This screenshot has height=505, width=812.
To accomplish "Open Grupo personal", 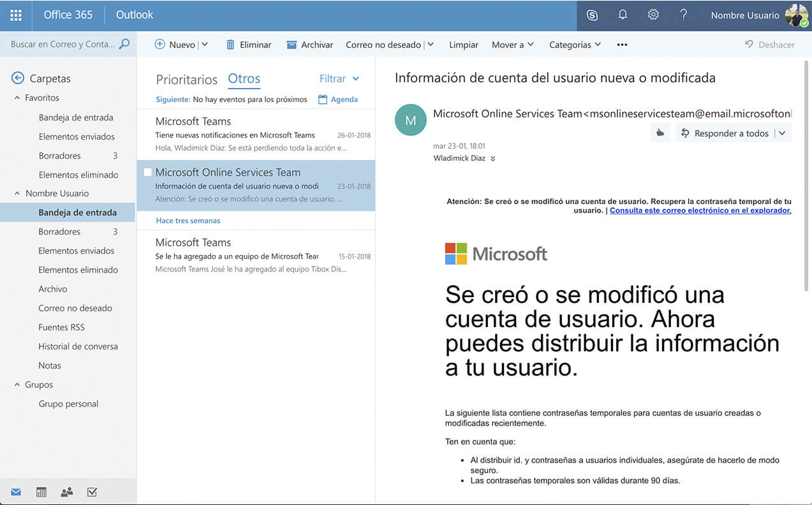I will point(68,404).
